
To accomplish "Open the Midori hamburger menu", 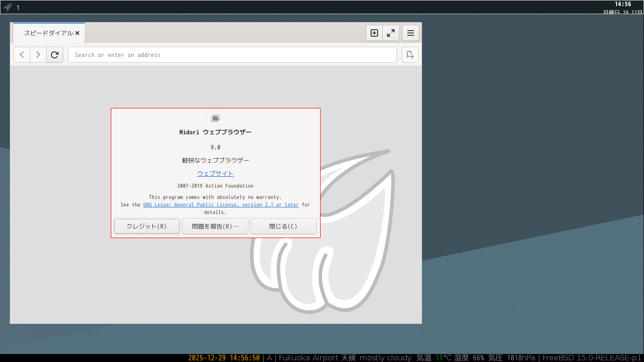I will pyautogui.click(x=411, y=33).
